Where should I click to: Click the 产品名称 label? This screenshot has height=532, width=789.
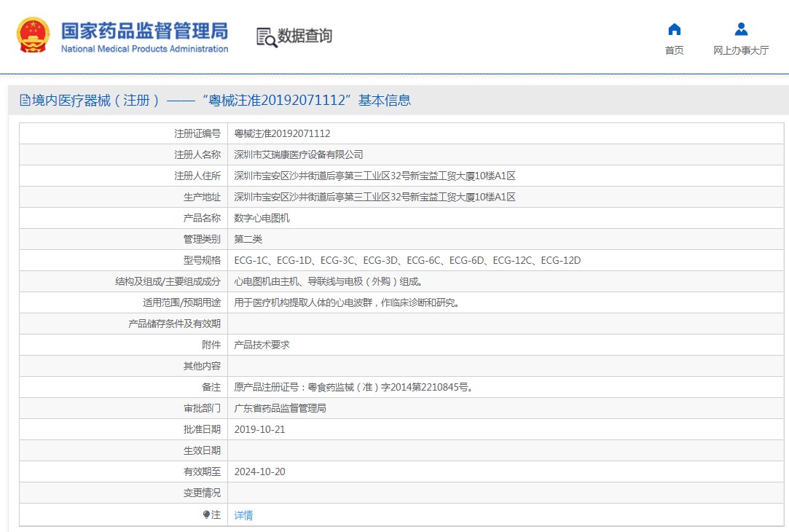(202, 218)
